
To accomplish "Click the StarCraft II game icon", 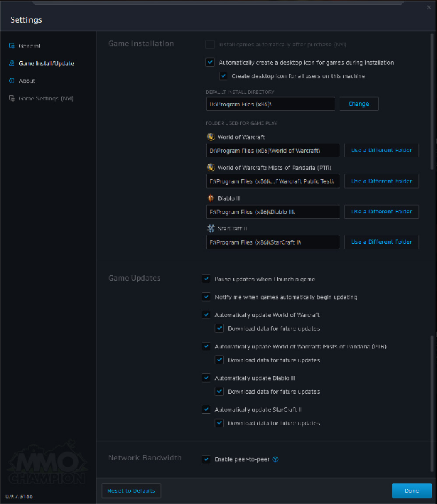I will click(211, 228).
